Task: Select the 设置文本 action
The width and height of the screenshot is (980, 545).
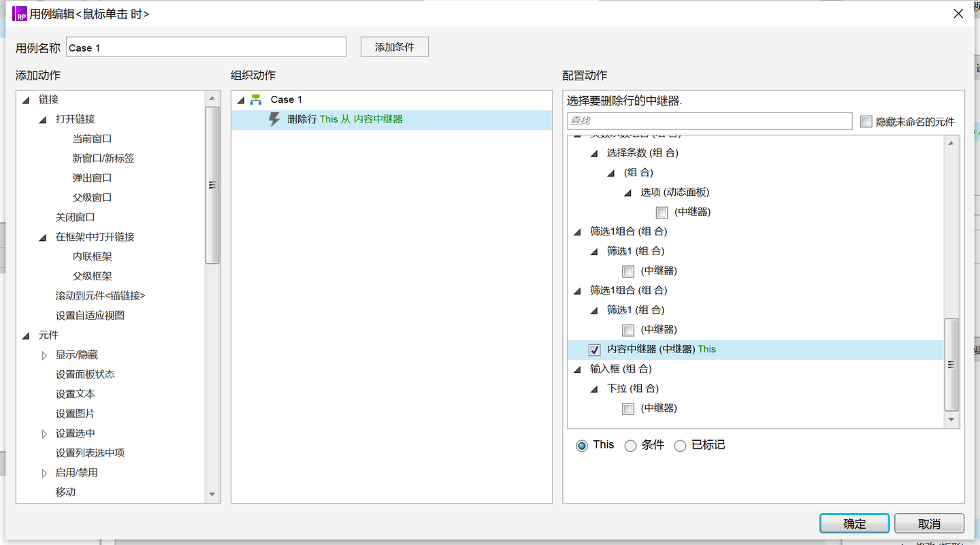Action: pyautogui.click(x=76, y=395)
